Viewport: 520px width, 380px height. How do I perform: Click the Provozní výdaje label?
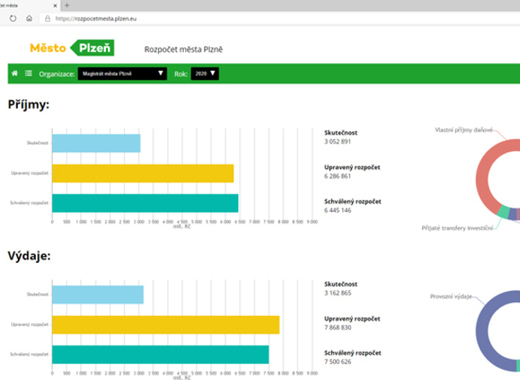(x=451, y=296)
